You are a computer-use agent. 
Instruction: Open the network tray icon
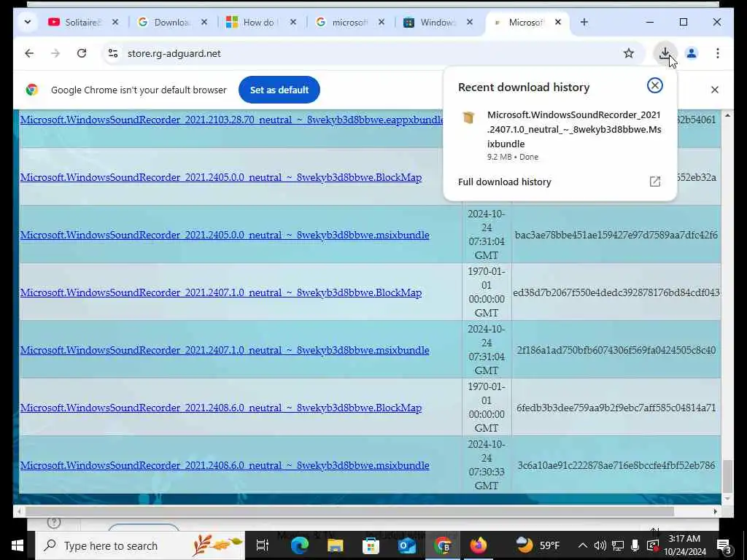[617, 545]
